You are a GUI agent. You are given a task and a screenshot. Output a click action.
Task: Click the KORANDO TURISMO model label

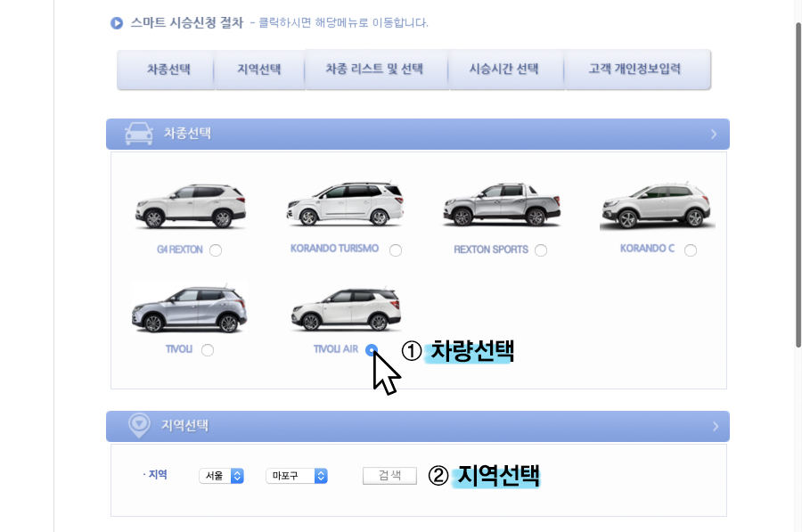(334, 249)
